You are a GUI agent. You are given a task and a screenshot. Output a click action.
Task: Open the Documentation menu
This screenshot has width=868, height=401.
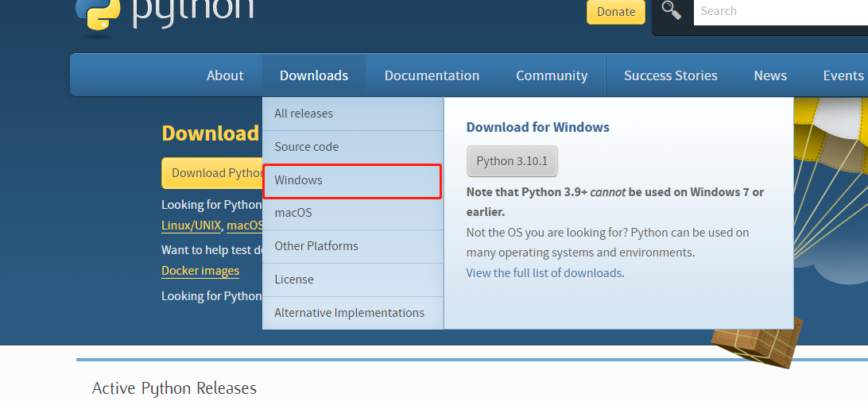pyautogui.click(x=432, y=75)
